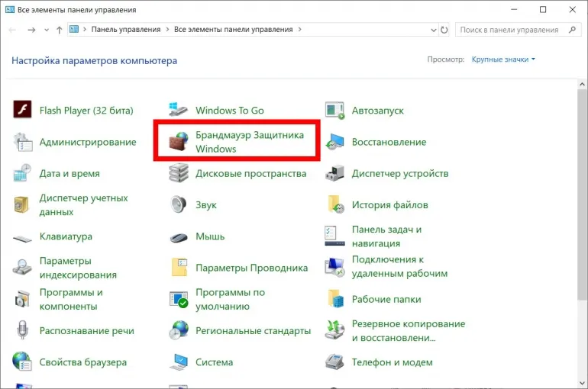Click the Все элементы панели управления breadcrumb
Screen dimensions: 588x389
point(233,30)
